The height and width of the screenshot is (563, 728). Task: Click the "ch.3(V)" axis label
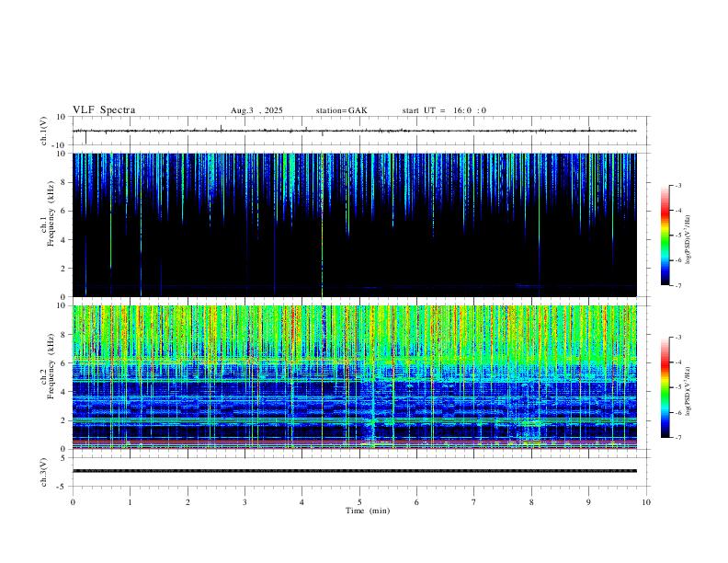[x=44, y=473]
